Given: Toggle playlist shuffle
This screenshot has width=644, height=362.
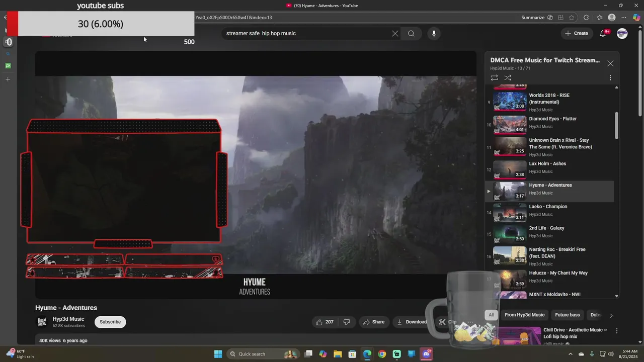Looking at the screenshot, I should click(508, 78).
